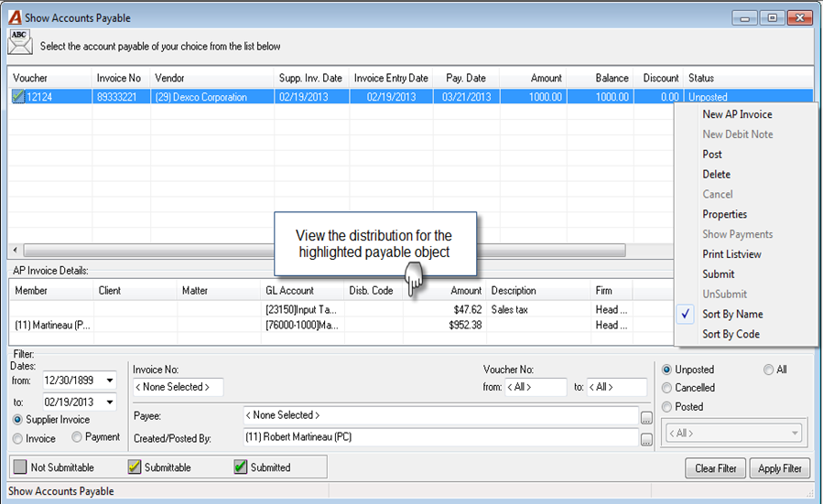Image resolution: width=823 pixels, height=504 pixels.
Task: Click the Invoice Entry Date column header
Action: tap(391, 78)
